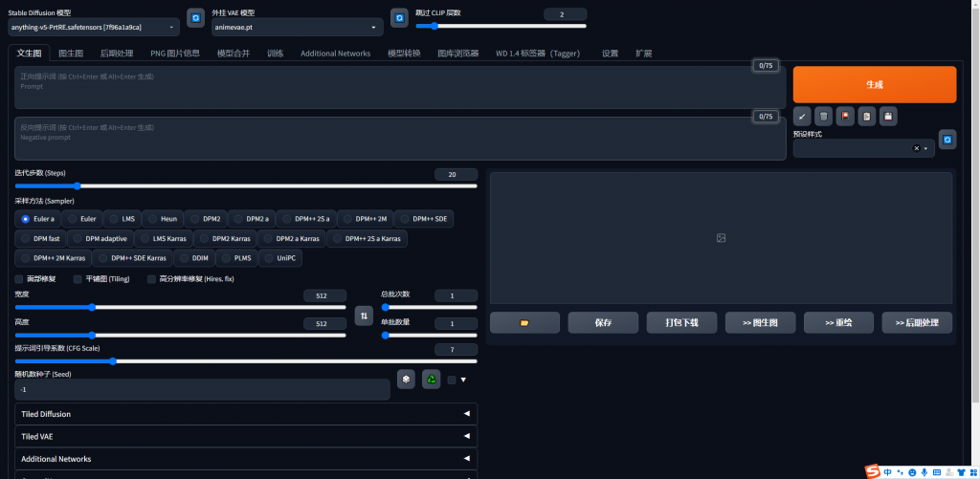Refresh the preset styles list
Image resolution: width=980 pixels, height=479 pixels.
tap(947, 140)
